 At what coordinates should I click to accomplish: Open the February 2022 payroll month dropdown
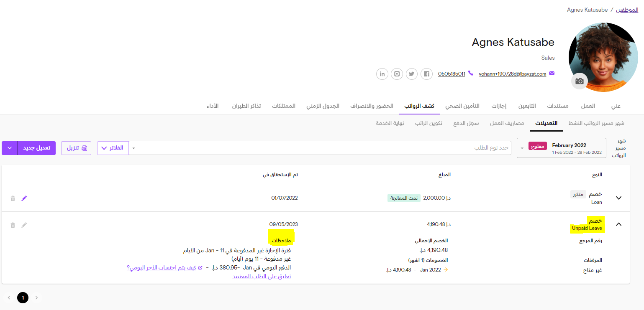pos(562,148)
